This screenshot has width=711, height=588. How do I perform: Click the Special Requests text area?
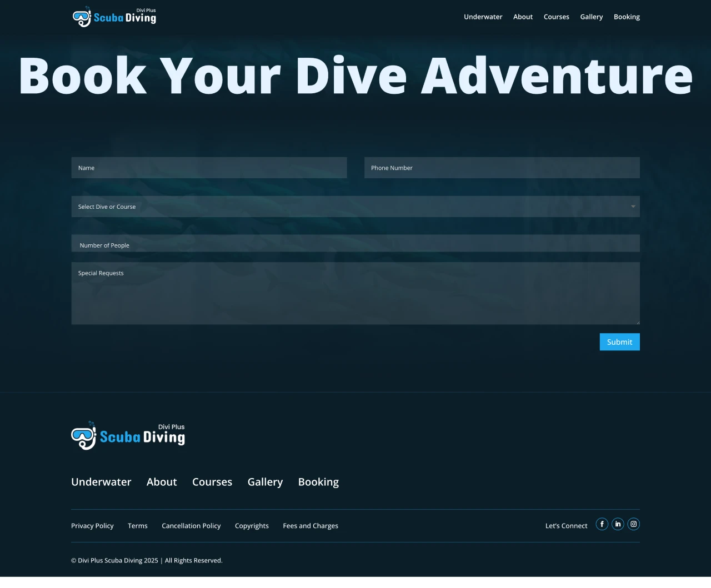click(x=355, y=293)
